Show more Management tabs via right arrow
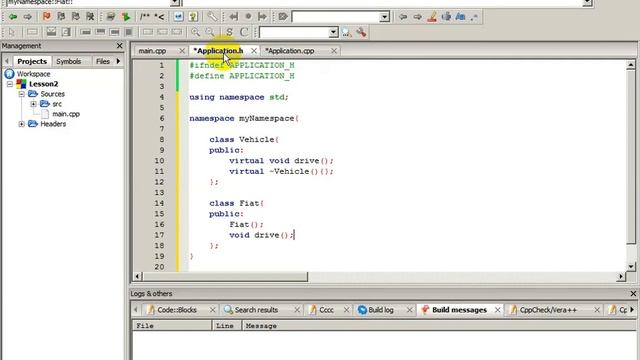This screenshot has width=640, height=360. [118, 61]
